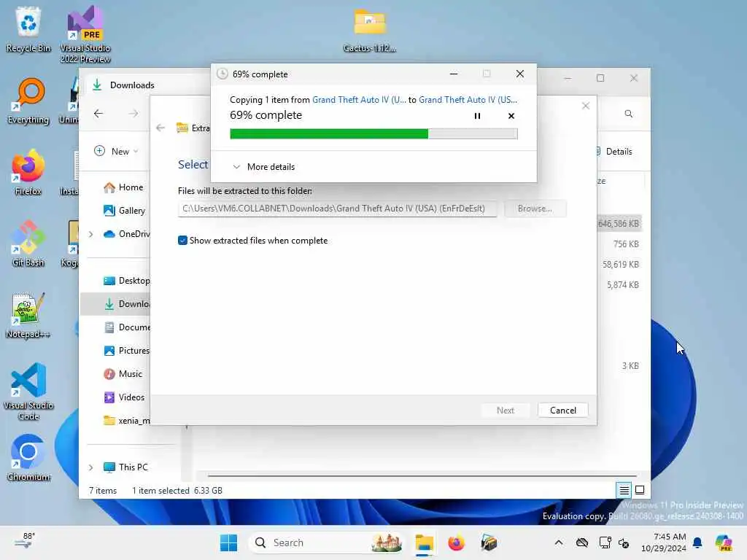Click the search icon in Downloads window

628,113
